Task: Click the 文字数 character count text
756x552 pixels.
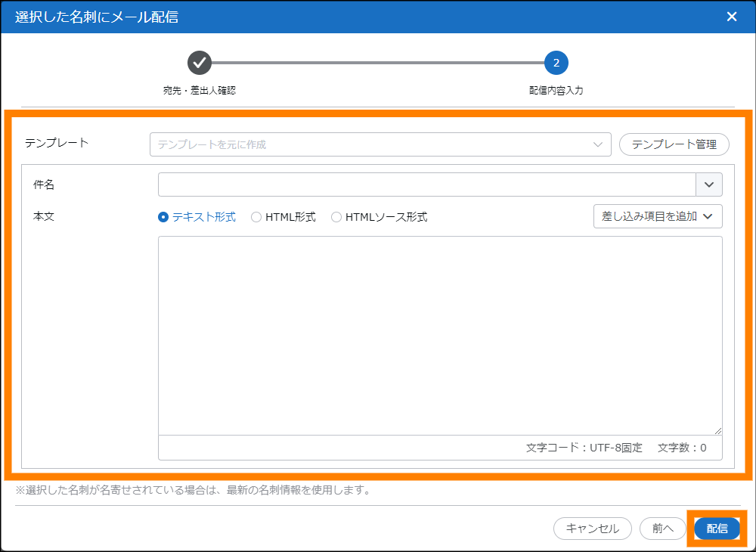Action: tap(682, 448)
